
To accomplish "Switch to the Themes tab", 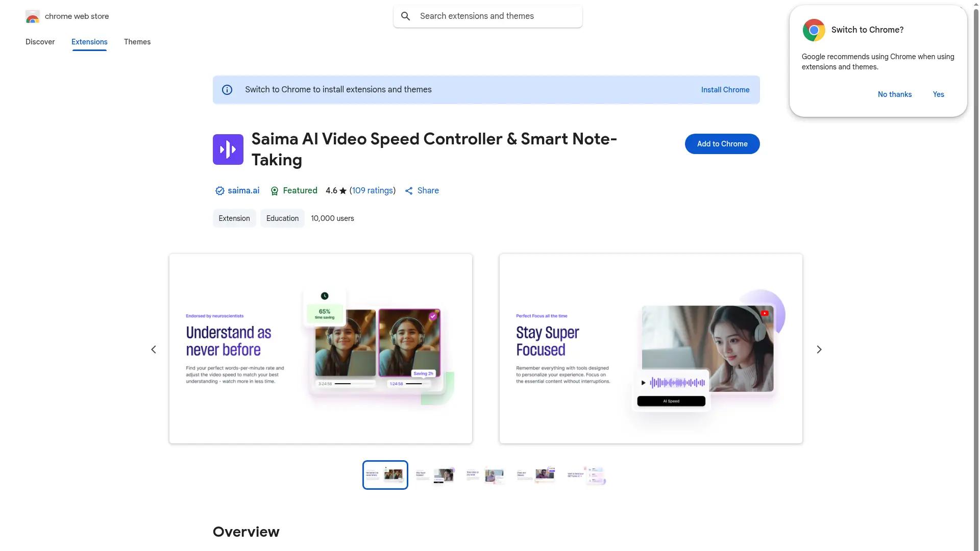I will (137, 42).
